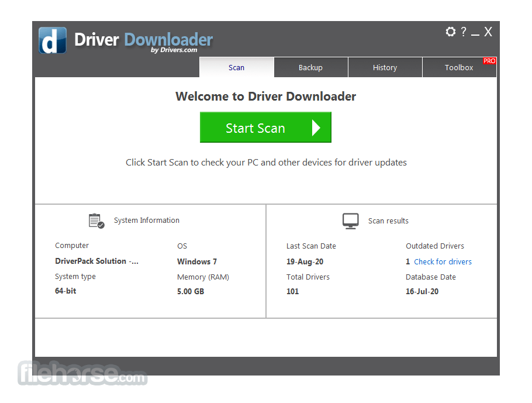Open the History tab
The width and height of the screenshot is (532, 403).
point(385,68)
